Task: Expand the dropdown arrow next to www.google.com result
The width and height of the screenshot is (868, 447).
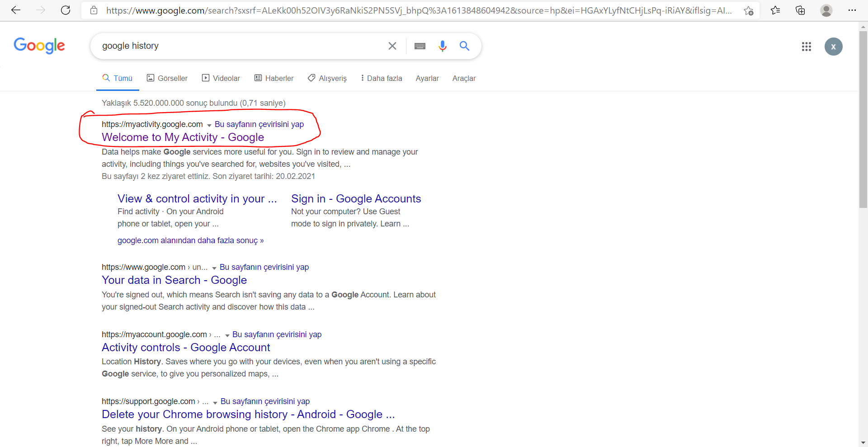Action: 214,268
